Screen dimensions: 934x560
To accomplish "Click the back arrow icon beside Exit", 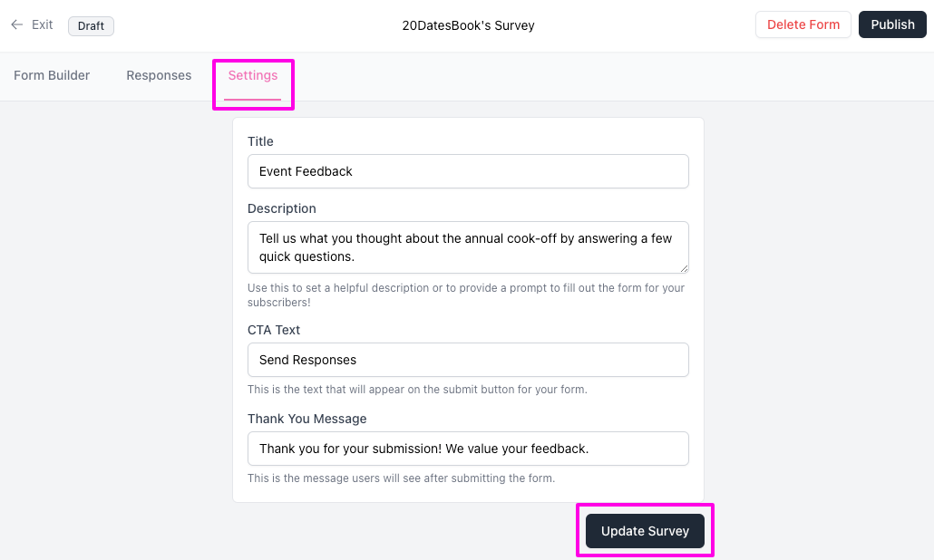I will pyautogui.click(x=16, y=25).
